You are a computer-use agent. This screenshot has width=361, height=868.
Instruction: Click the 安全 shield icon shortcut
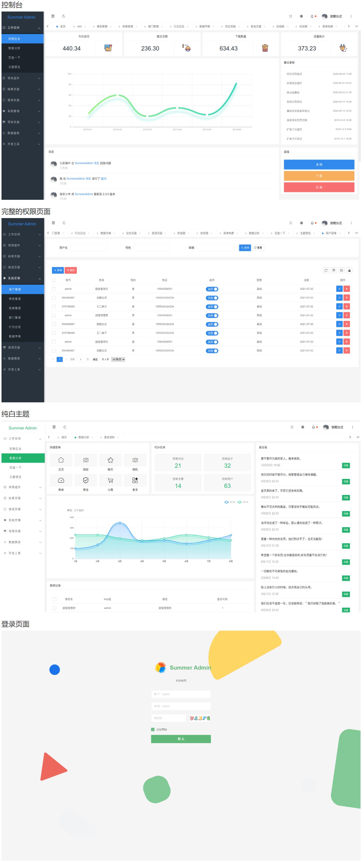86,480
